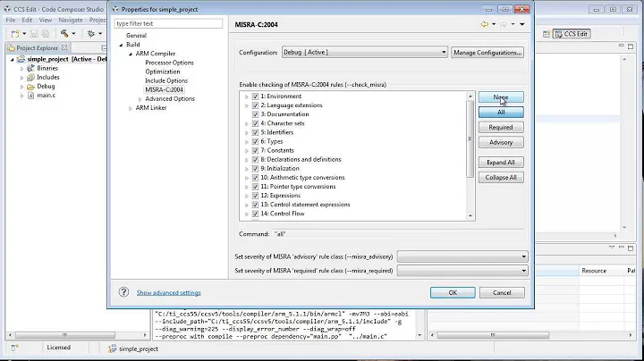Screen dimensions: 644x361
Task: Select MISRA-C:2004 tree item
Action: point(164,90)
